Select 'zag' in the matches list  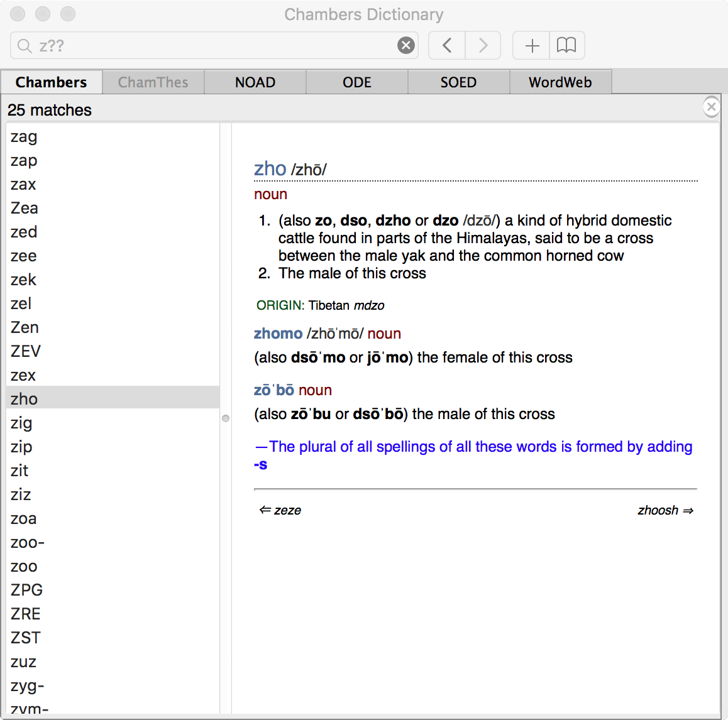[113, 136]
